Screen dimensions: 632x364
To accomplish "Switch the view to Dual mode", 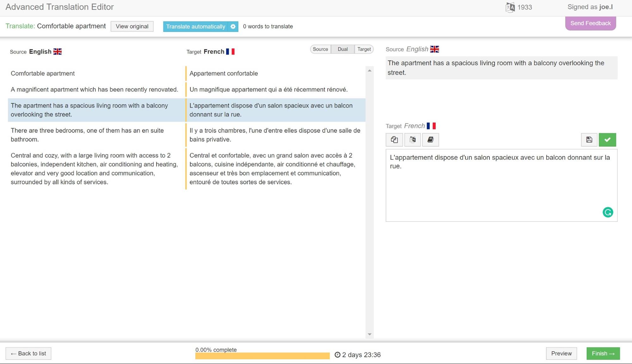I will (x=342, y=49).
